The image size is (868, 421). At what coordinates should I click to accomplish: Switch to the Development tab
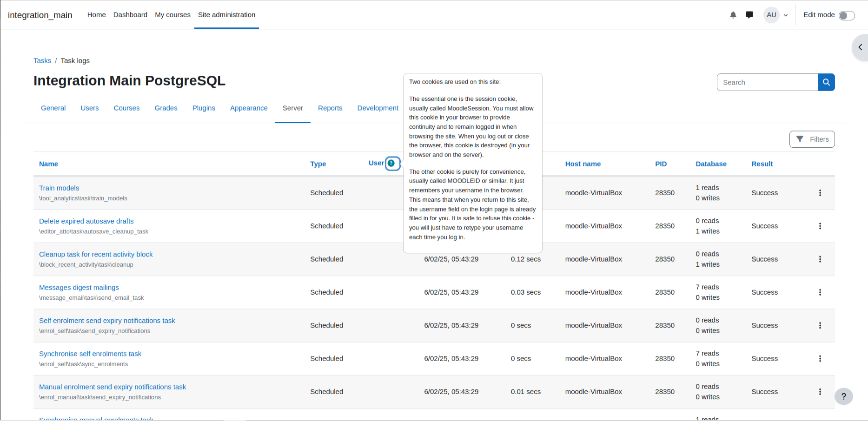point(378,108)
